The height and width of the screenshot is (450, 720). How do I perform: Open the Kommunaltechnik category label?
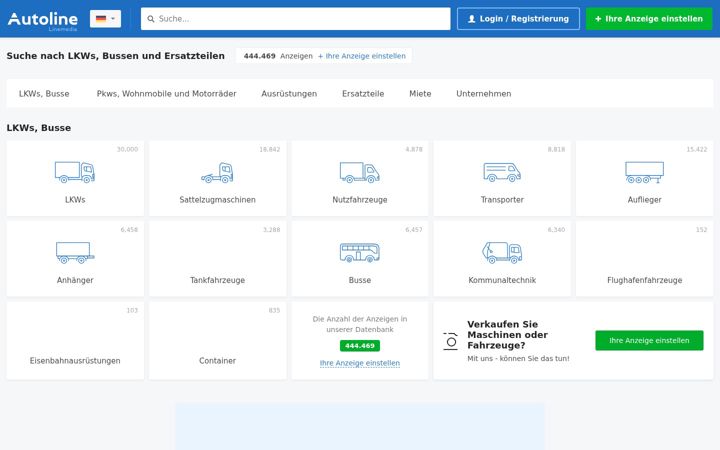(x=502, y=280)
